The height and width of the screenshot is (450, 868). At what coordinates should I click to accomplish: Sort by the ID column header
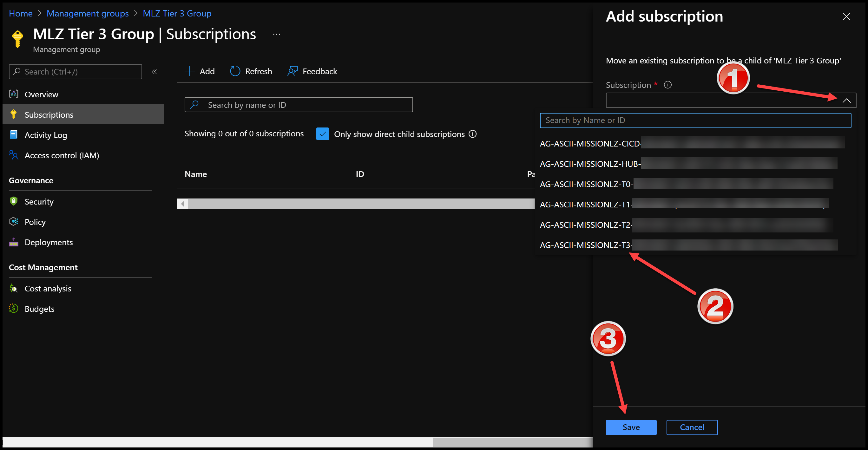pos(359,174)
